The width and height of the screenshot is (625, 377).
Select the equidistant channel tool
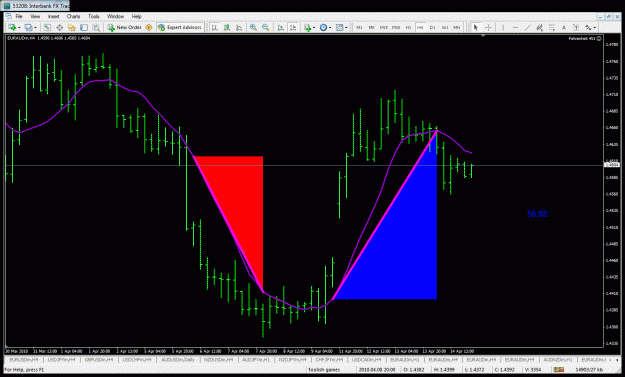540,27
